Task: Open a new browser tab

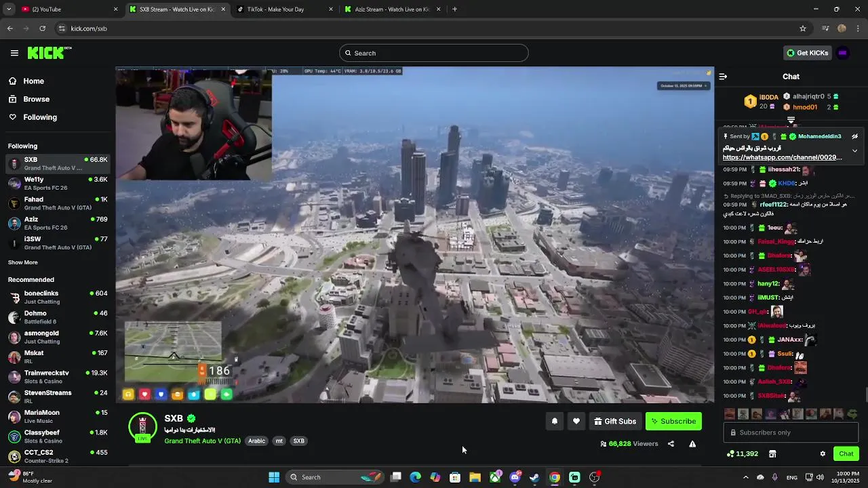Action: [454, 9]
